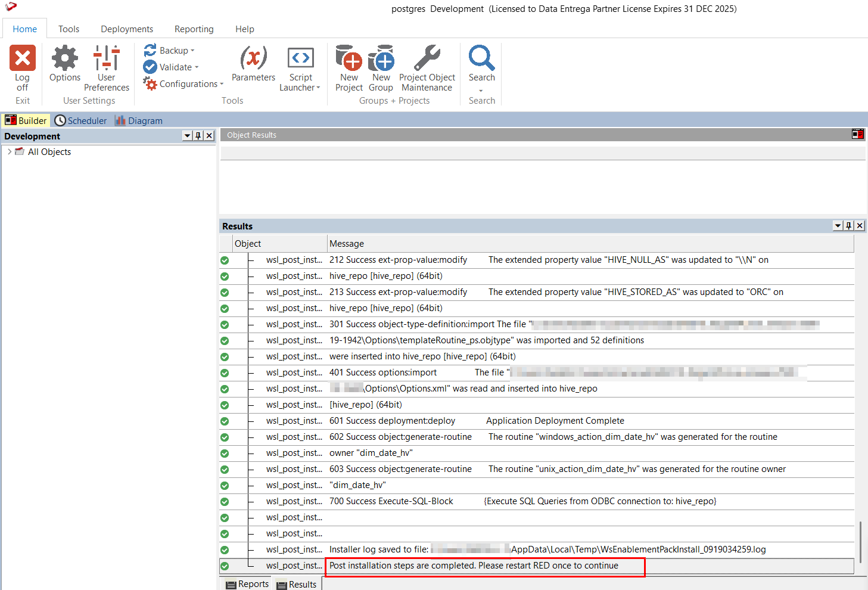868x590 pixels.
Task: Switch to the Builder tab
Action: click(26, 120)
